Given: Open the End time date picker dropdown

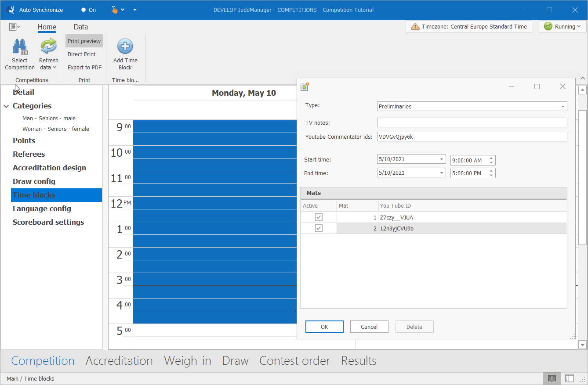Looking at the screenshot, I should pos(441,173).
